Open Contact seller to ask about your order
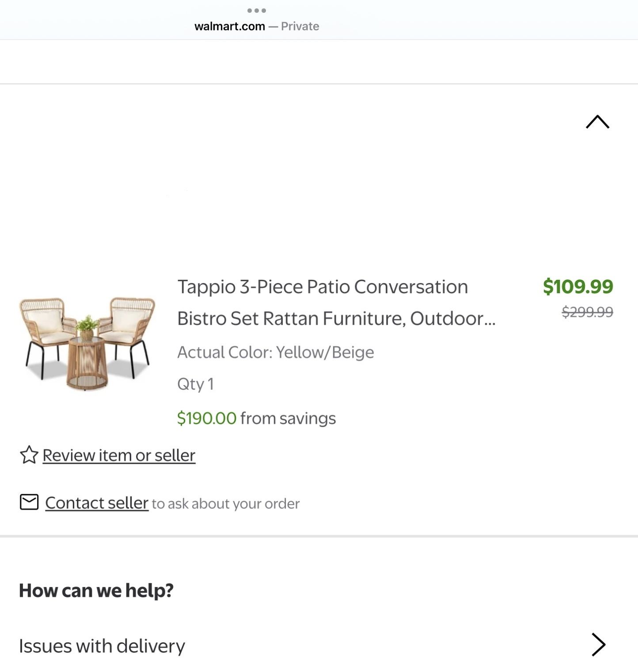This screenshot has width=638, height=672. click(x=97, y=503)
